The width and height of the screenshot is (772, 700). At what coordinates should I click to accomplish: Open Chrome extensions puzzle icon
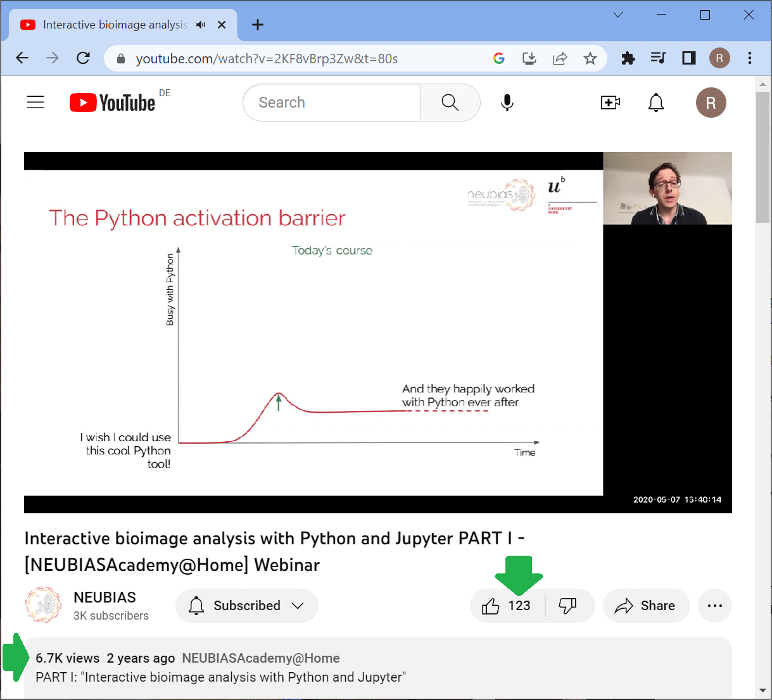coord(628,59)
